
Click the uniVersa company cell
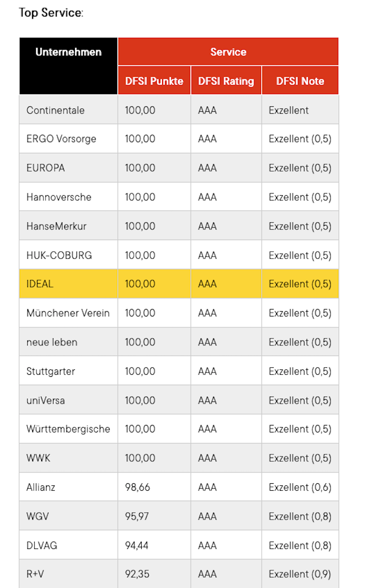pos(45,400)
